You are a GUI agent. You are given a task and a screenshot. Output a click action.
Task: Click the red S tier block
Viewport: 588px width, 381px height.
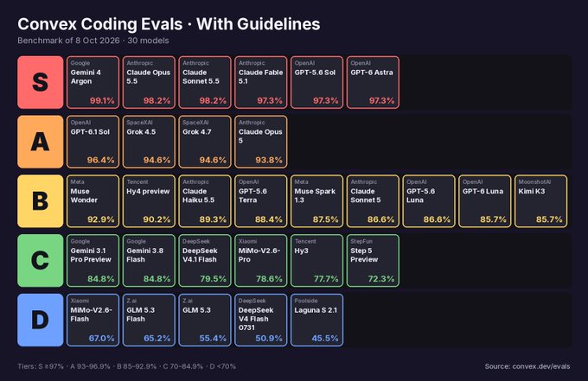[x=40, y=82]
